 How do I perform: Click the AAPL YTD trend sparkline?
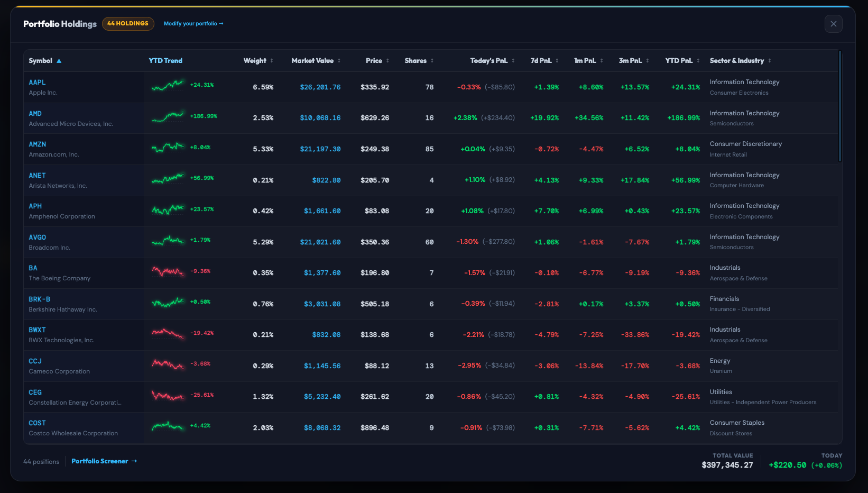point(168,85)
